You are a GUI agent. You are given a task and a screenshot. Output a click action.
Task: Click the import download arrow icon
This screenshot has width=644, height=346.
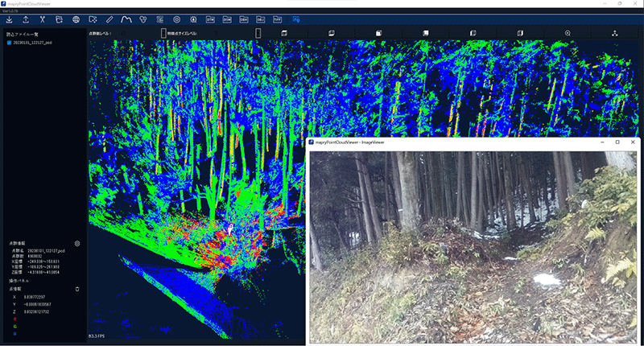pos(8,19)
